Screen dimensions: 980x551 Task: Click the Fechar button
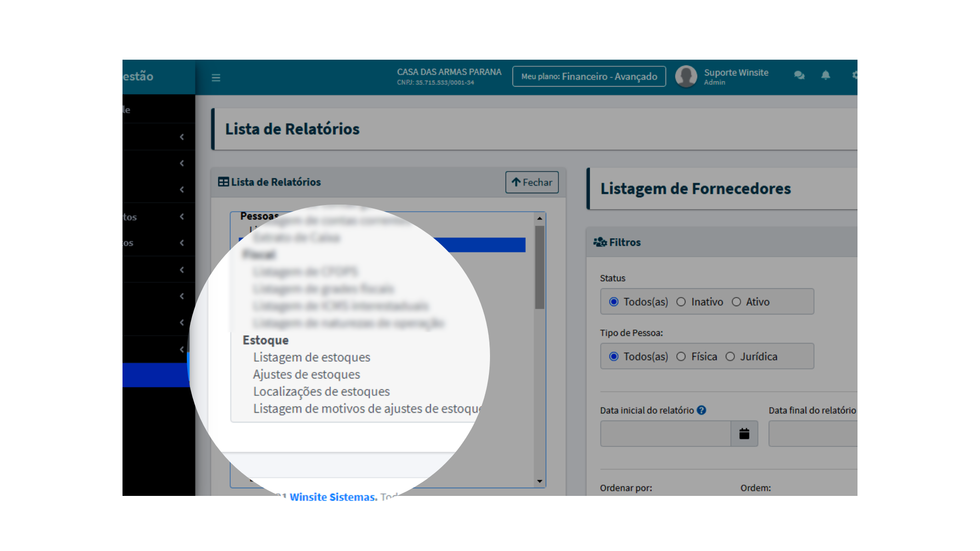coord(532,182)
